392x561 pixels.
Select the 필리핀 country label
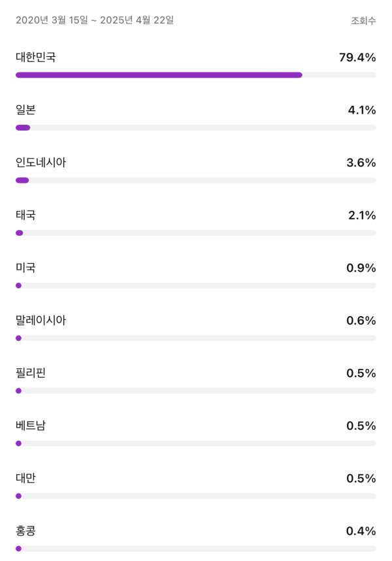(31, 373)
